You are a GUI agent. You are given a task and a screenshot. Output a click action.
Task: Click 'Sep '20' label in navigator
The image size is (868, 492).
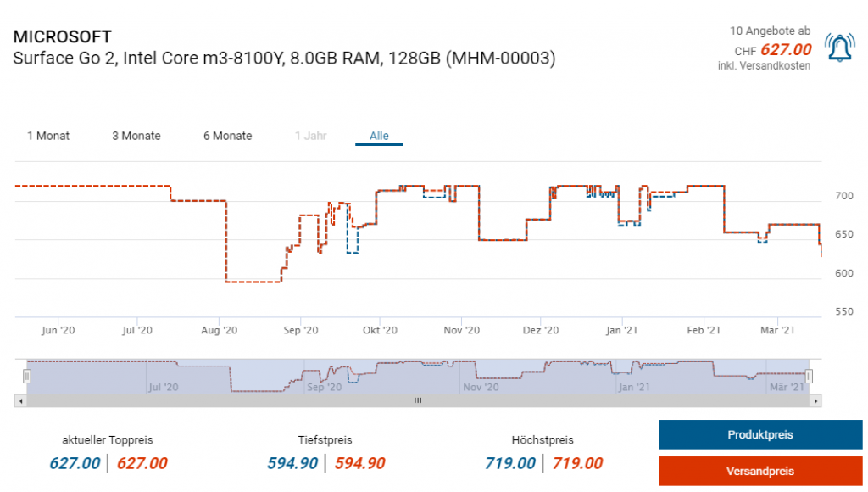coord(325,388)
